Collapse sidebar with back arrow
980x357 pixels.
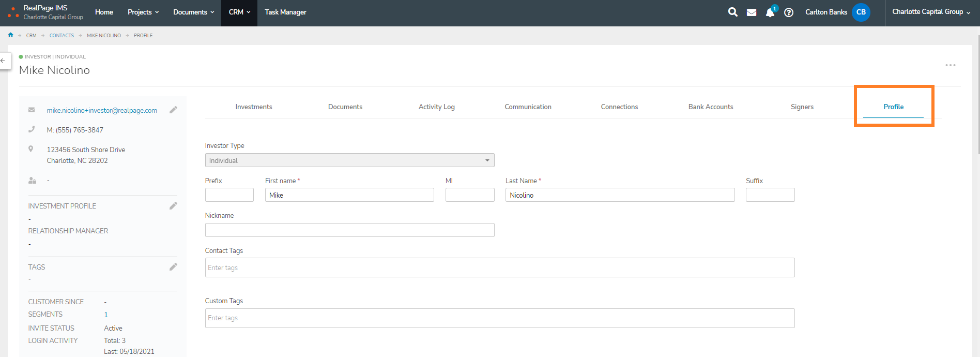coord(3,61)
